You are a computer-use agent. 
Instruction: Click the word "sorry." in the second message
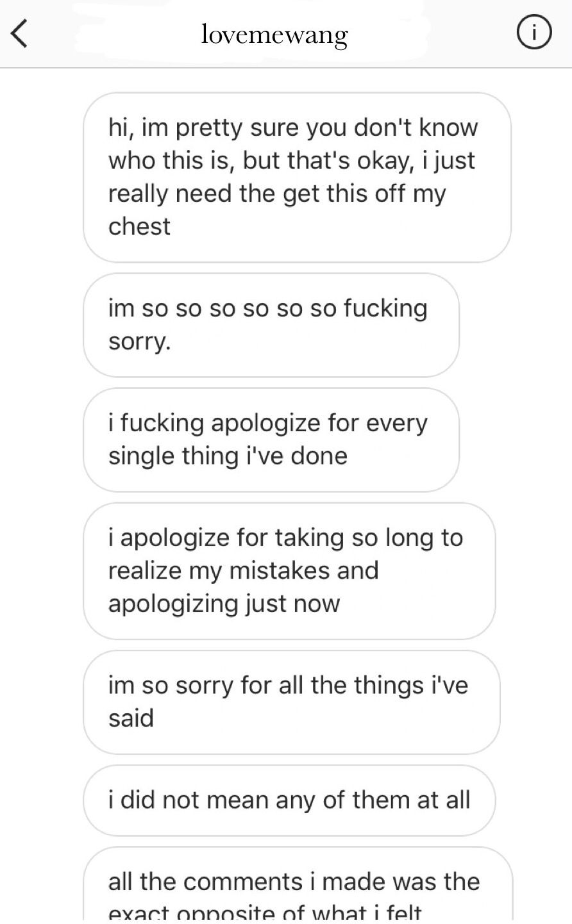[139, 341]
